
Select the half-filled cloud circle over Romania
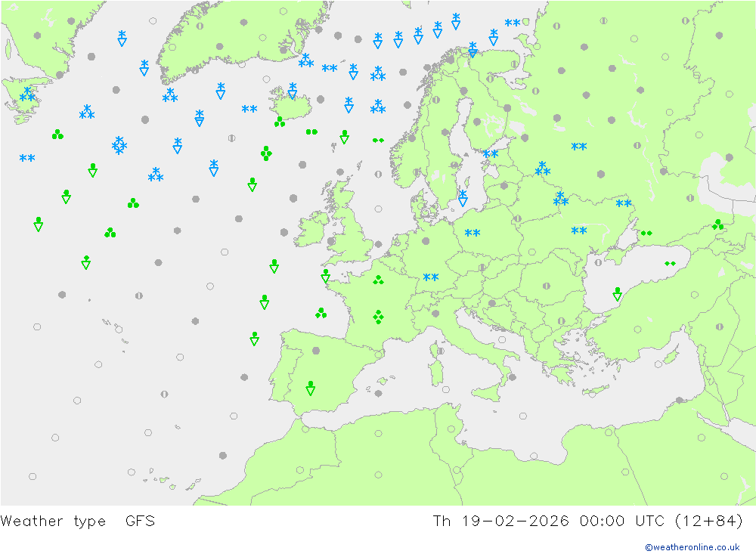(x=547, y=286)
